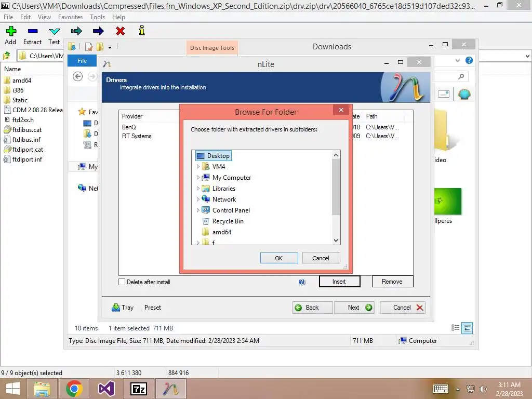
Task: Go Back in the nLite wizard
Action: point(312,308)
